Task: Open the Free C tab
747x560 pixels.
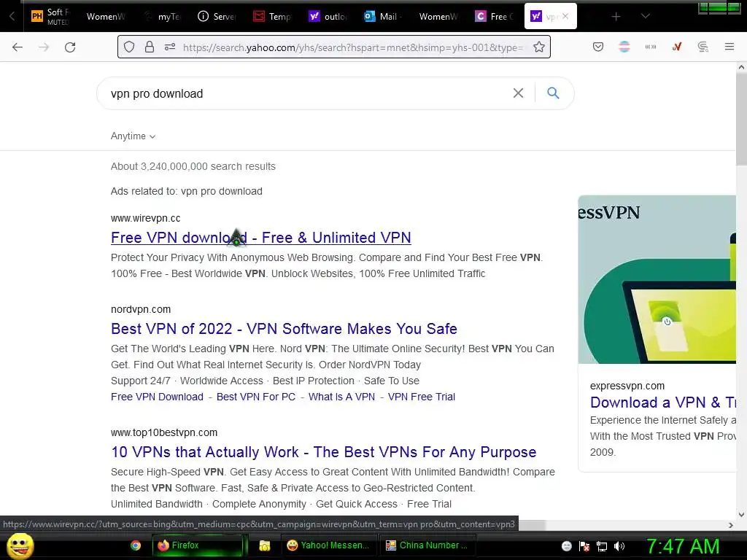Action: point(494,16)
